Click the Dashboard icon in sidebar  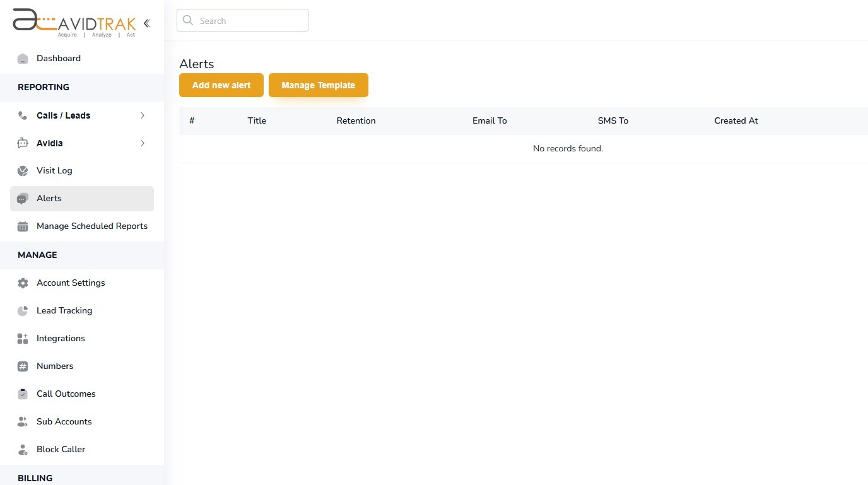click(x=23, y=59)
